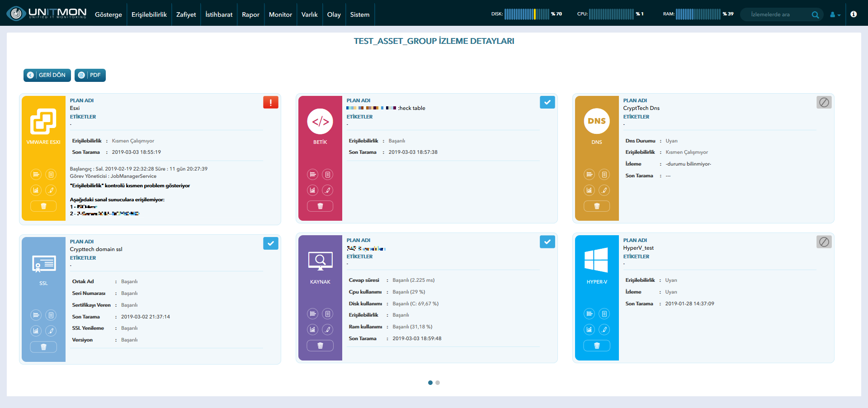The image size is (868, 408).
Task: Click the trash icon on VMware ESXi card
Action: click(x=43, y=206)
